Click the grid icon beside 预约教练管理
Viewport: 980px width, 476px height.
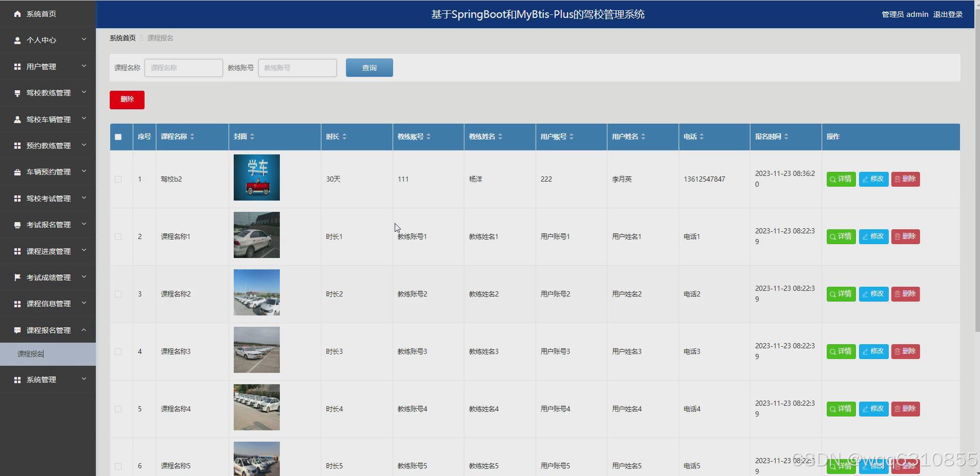point(17,146)
